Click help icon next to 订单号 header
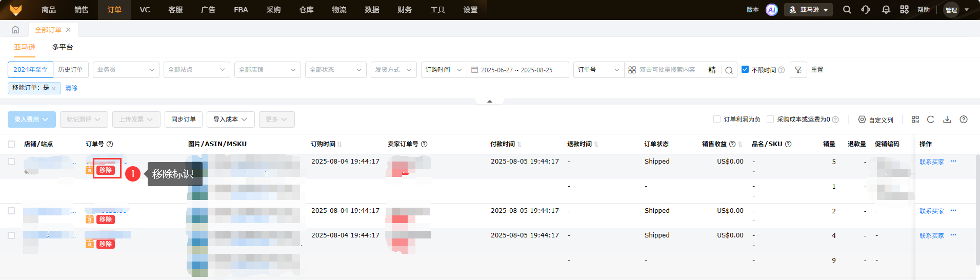Image resolution: width=980 pixels, height=280 pixels. pyautogui.click(x=110, y=144)
